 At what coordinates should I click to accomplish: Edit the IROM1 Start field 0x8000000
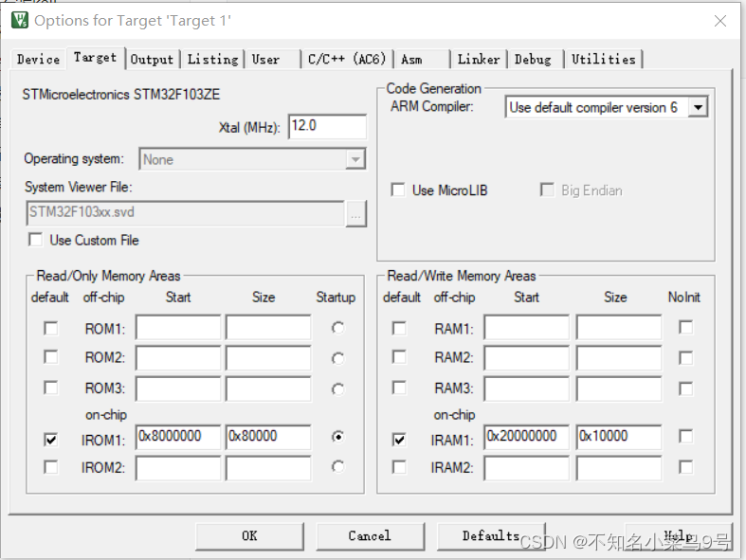(178, 437)
